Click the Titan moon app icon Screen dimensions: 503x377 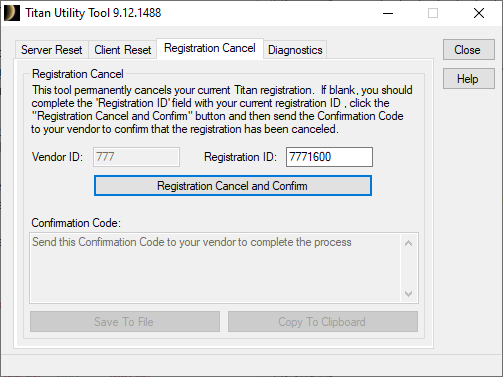click(12, 13)
